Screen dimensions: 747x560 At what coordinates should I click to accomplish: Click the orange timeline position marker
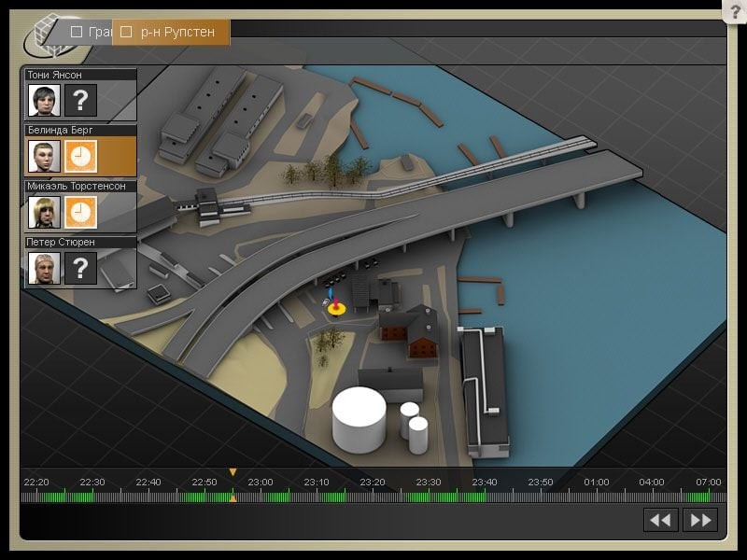tap(233, 472)
